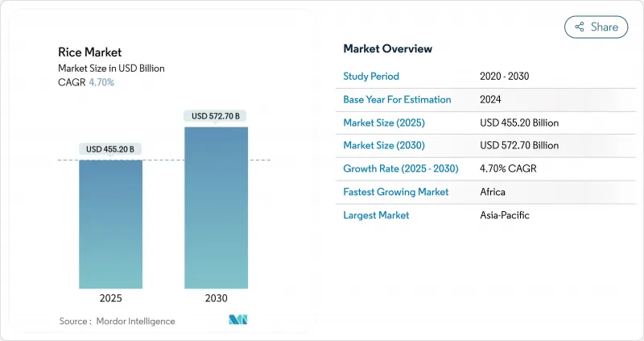Click the Asia-Pacific value
The width and height of the screenshot is (644, 341).
point(505,215)
